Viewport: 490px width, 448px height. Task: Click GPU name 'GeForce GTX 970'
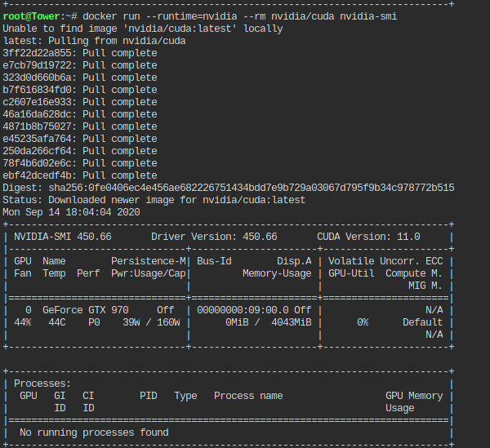[x=86, y=310]
